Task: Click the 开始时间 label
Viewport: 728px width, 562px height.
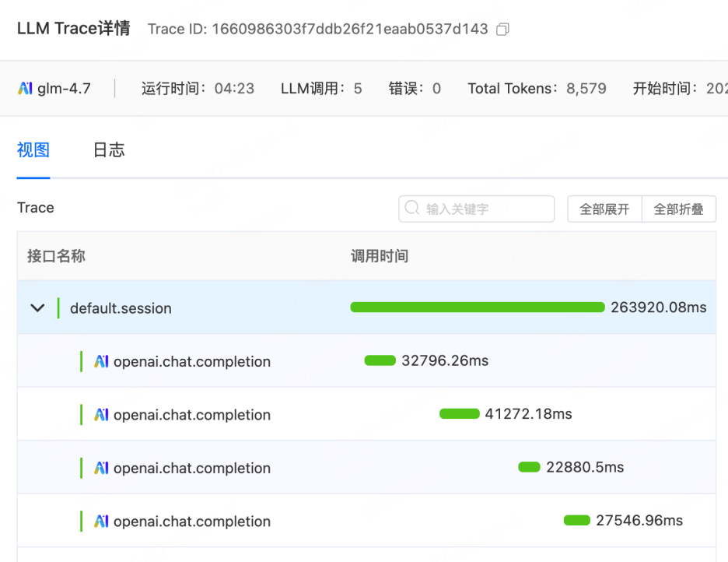Action: click(x=665, y=88)
